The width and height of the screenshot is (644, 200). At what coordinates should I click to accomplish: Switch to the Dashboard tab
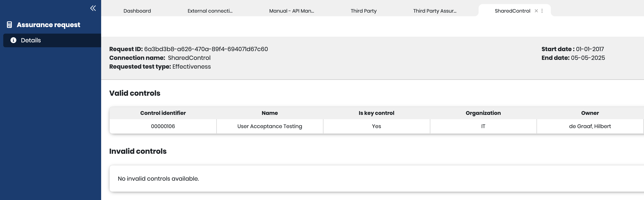137,11
